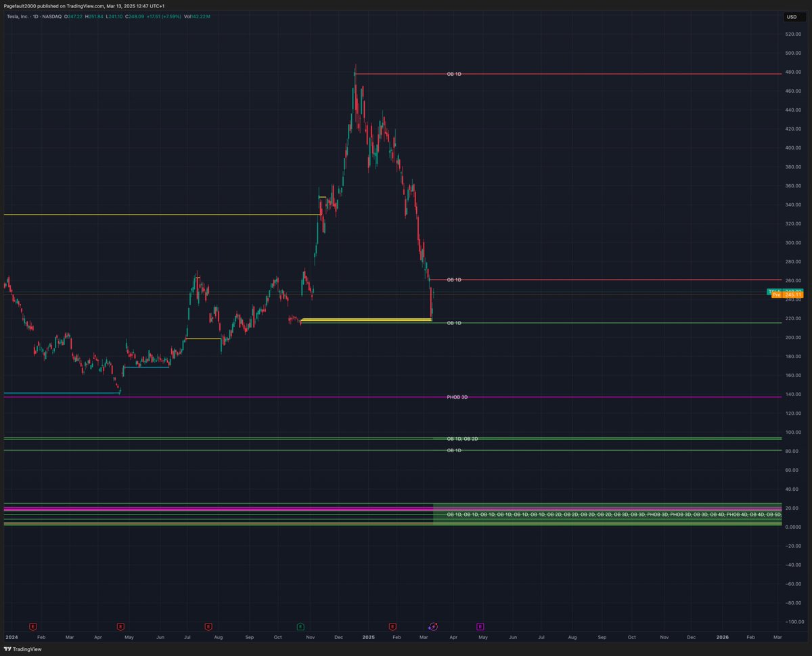The image size is (812, 656).
Task: Open the red earnings marker before Aug 2024
Action: 208,626
